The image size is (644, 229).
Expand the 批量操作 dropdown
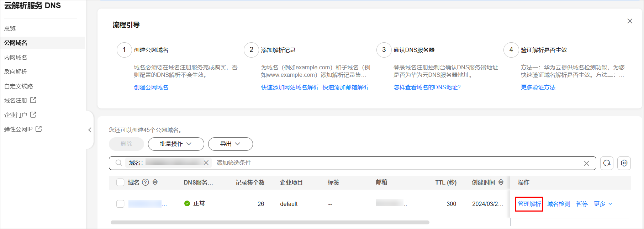[x=176, y=144]
